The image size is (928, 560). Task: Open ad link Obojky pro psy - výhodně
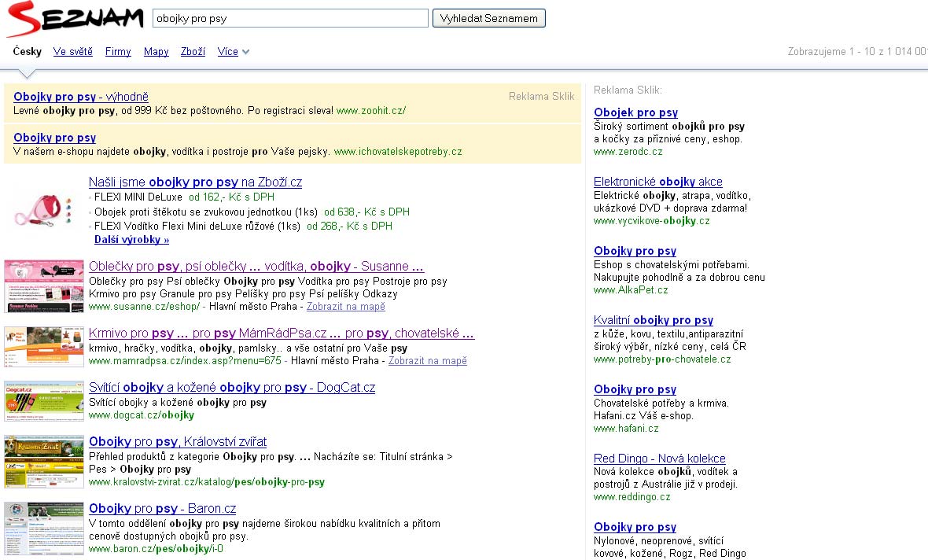[x=81, y=97]
